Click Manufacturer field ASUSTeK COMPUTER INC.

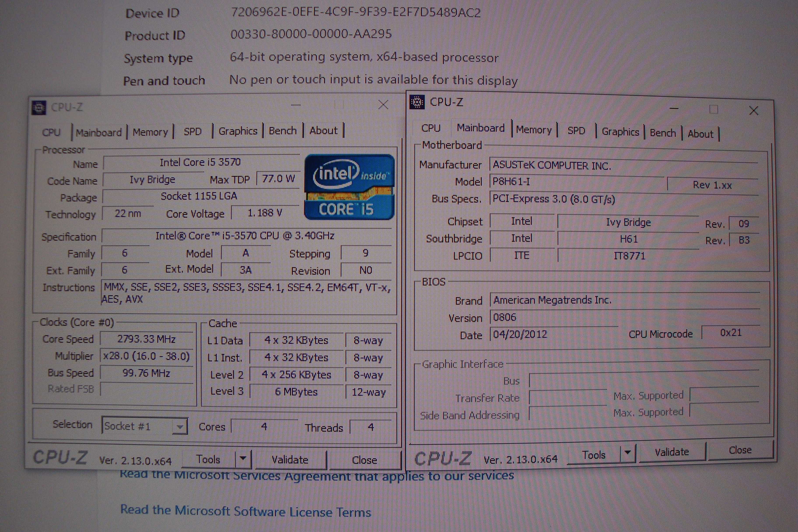point(624,165)
